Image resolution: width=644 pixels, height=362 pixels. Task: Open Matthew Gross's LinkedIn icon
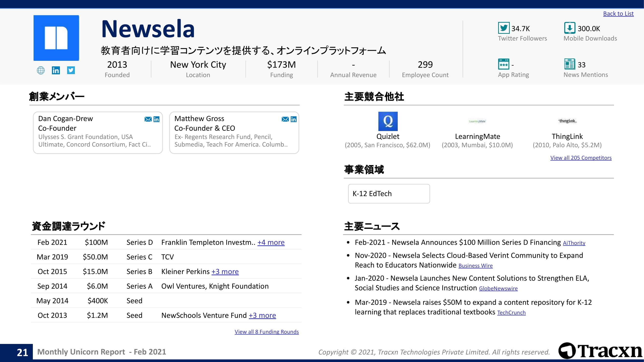point(293,119)
